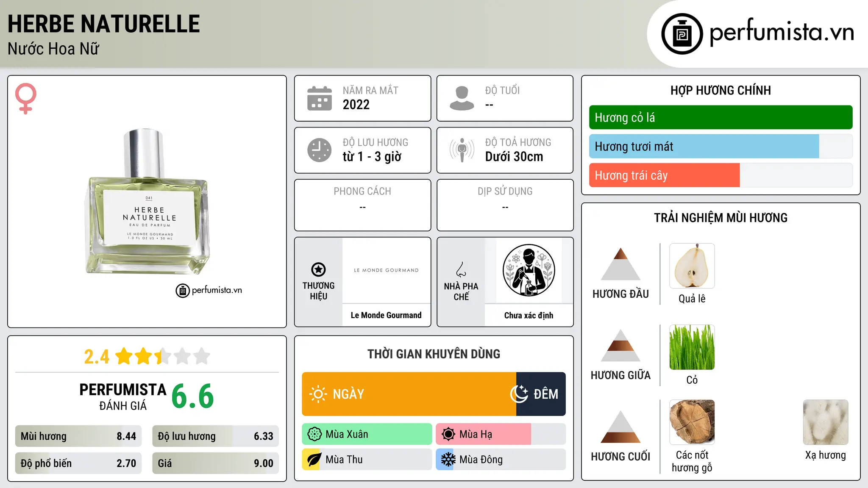Click the Độ lưu hương 6.33 score bar
The height and width of the screenshot is (488, 868).
click(215, 436)
